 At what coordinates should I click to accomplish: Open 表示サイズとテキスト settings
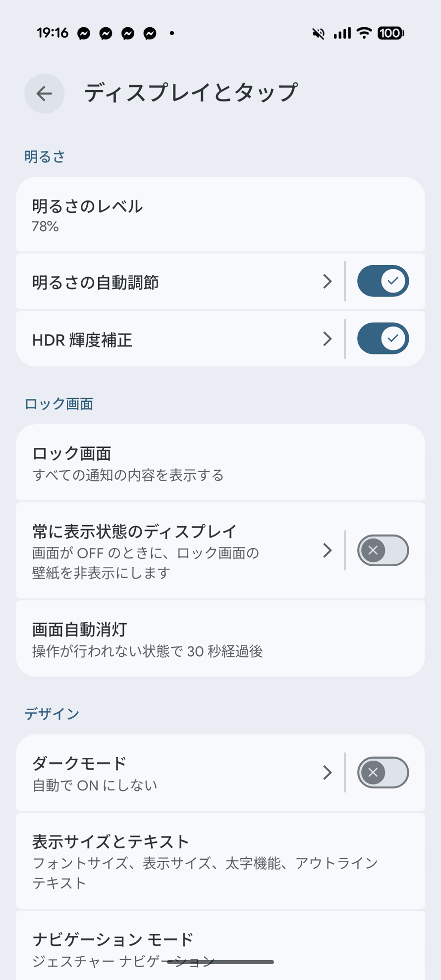pyautogui.click(x=220, y=861)
